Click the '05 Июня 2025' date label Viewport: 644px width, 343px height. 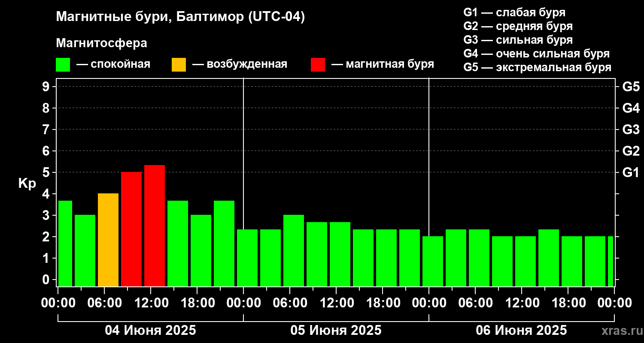point(336,331)
